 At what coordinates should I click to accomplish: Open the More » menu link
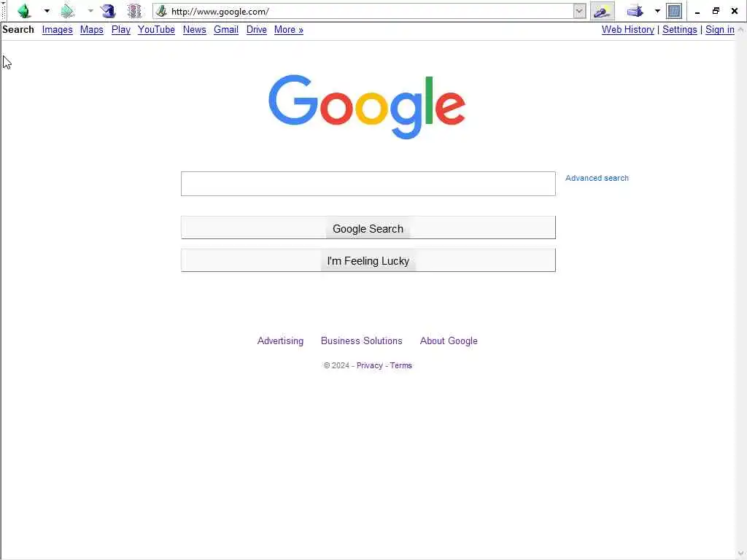pos(289,29)
